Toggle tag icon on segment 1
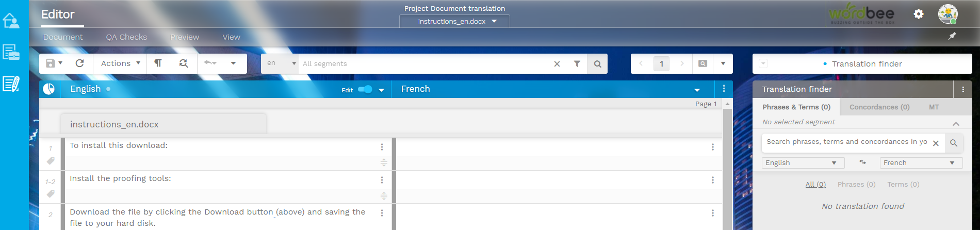 (51, 161)
